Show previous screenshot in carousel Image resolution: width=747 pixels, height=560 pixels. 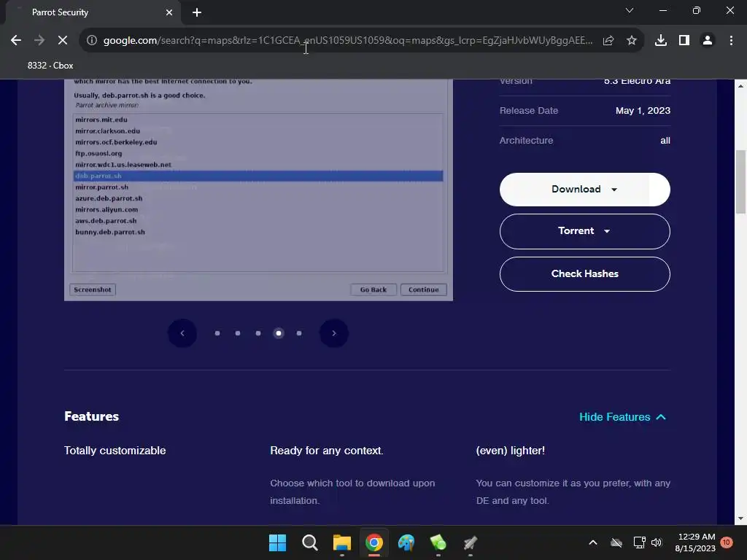[x=182, y=333]
